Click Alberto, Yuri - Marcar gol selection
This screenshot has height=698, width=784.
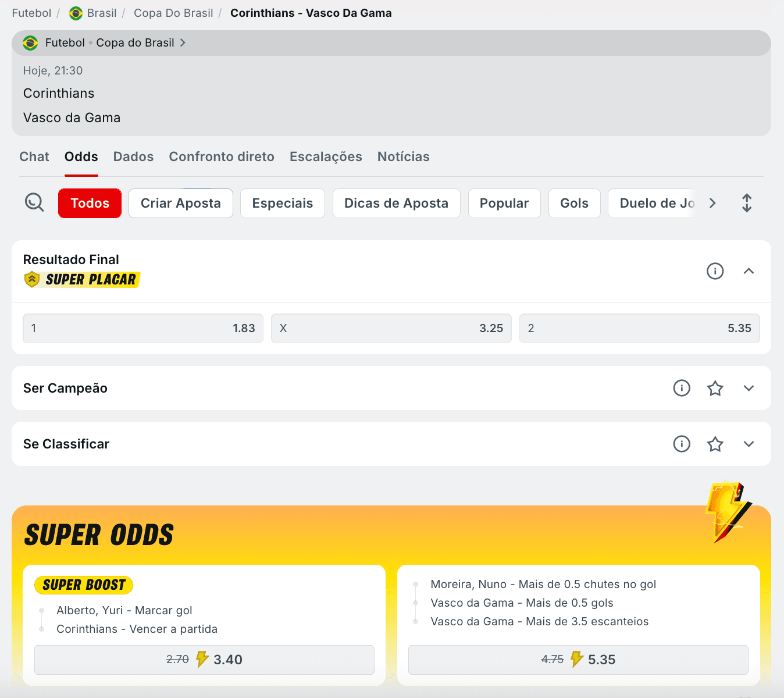click(124, 610)
